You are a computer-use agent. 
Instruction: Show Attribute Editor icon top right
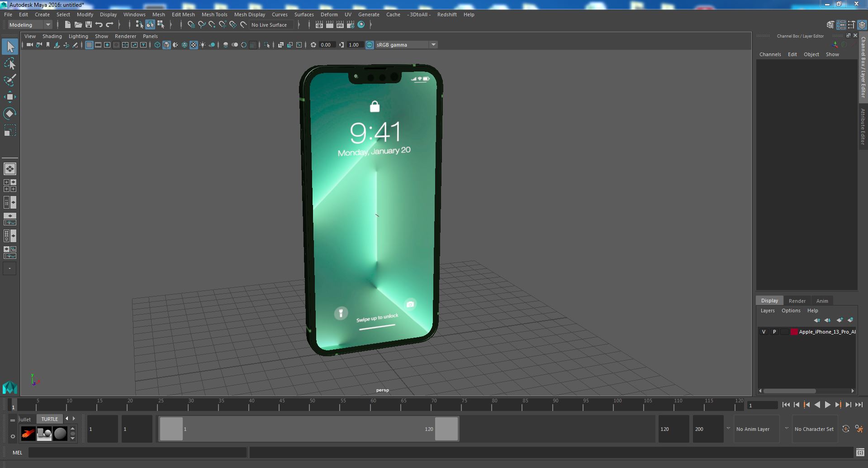point(841,25)
